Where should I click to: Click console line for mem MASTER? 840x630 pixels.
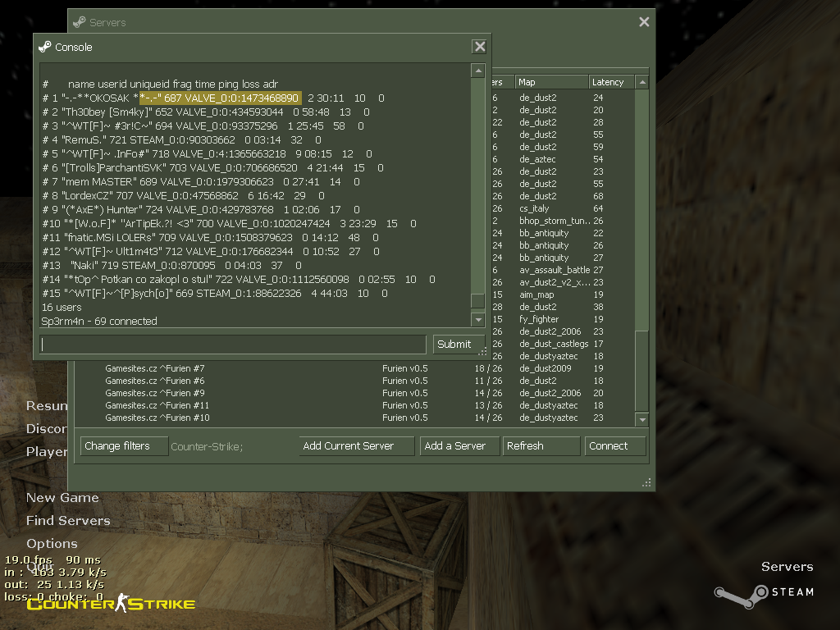[202, 181]
